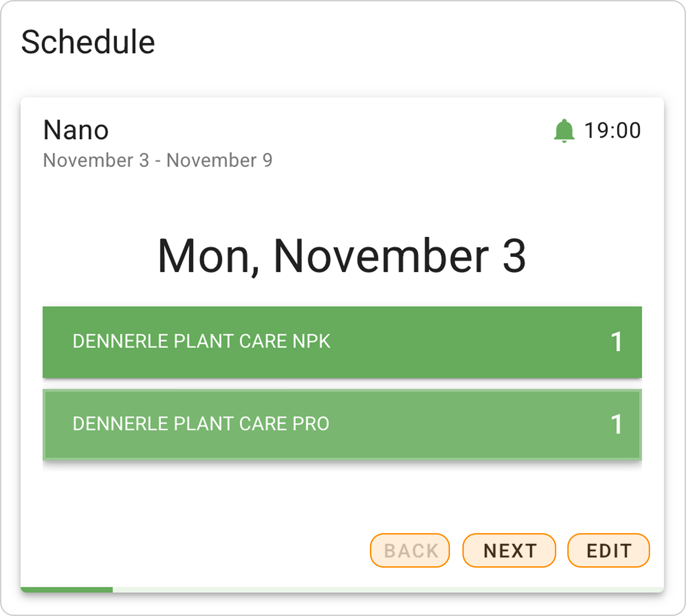Click the greyed-out BACK button

(x=410, y=550)
